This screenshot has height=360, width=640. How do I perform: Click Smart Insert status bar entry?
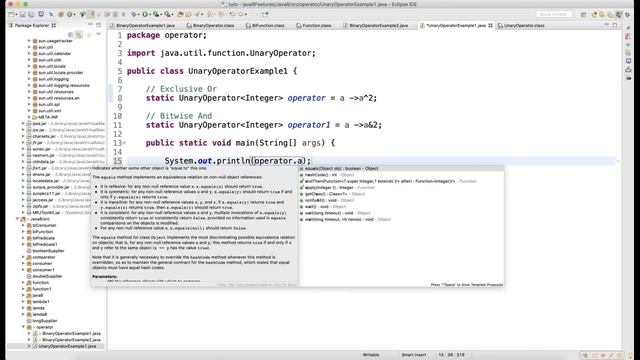(413, 355)
